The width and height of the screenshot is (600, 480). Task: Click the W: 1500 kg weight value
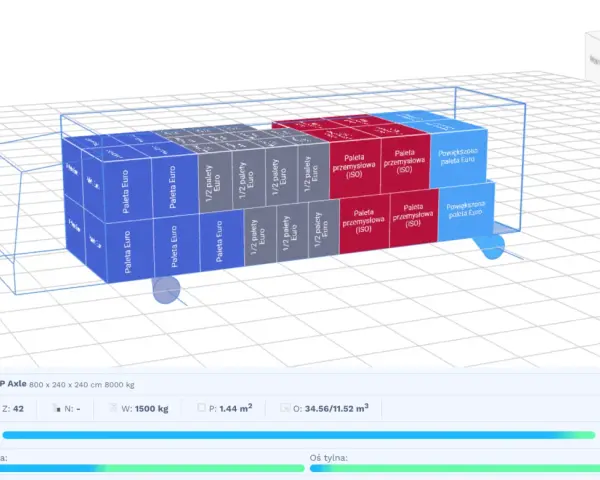tap(145, 408)
